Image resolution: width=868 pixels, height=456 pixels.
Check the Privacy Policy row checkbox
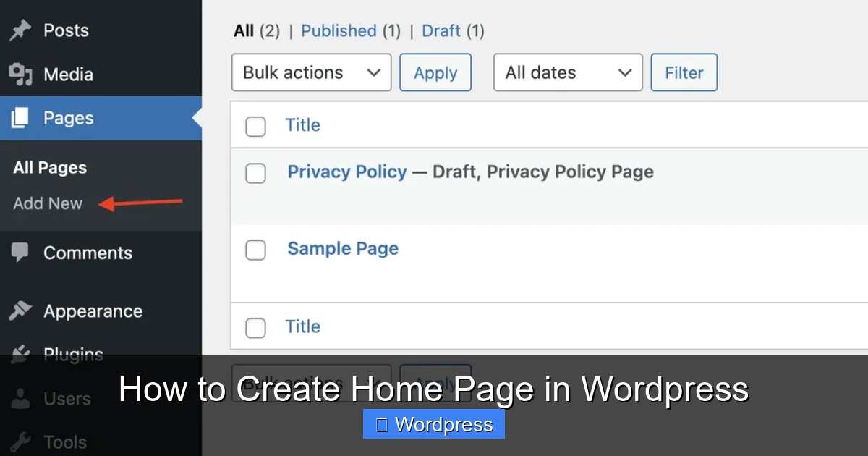255,173
